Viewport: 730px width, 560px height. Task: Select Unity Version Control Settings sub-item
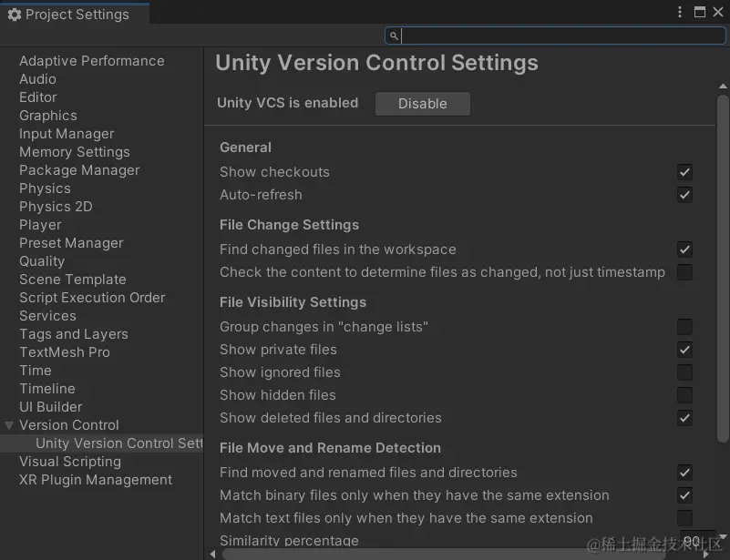tap(118, 443)
